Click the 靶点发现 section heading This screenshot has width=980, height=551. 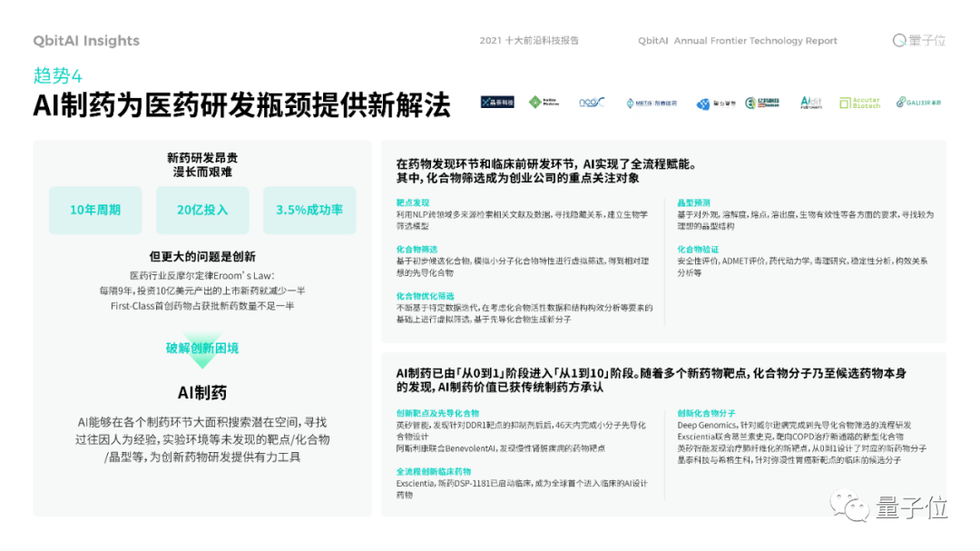[413, 202]
